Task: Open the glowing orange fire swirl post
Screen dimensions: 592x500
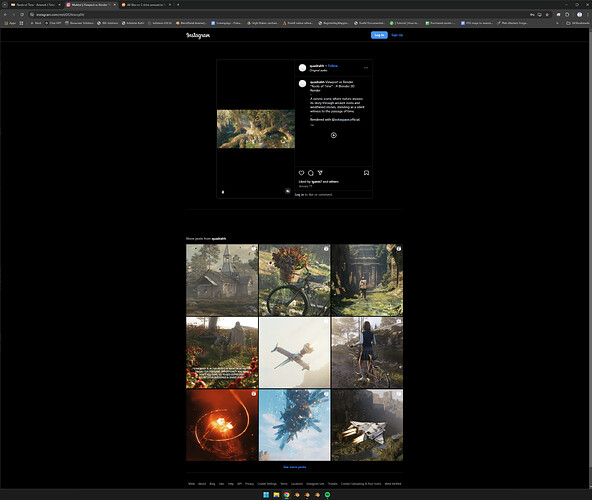Action: tap(222, 425)
